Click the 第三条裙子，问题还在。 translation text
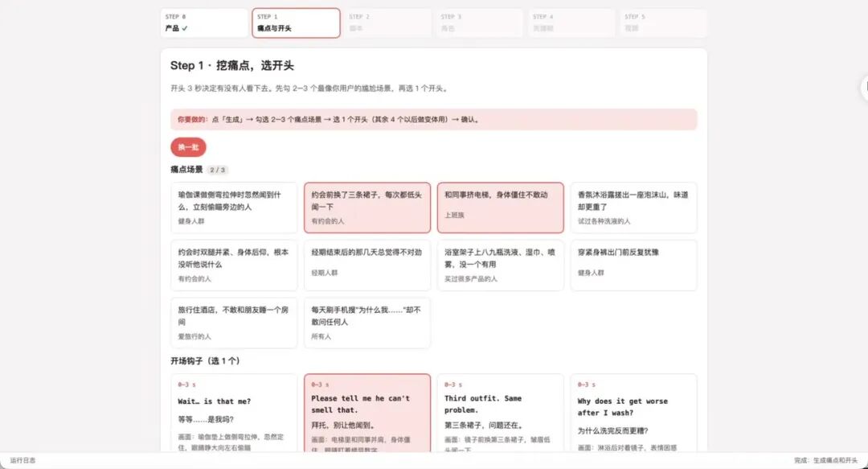Screen dimensions: 868x469 point(483,426)
